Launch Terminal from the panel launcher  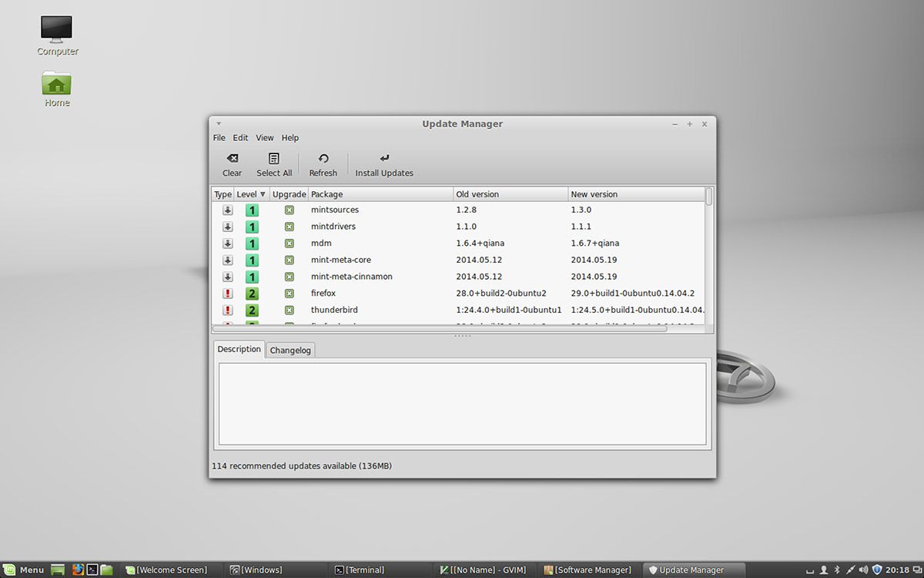pos(92,570)
